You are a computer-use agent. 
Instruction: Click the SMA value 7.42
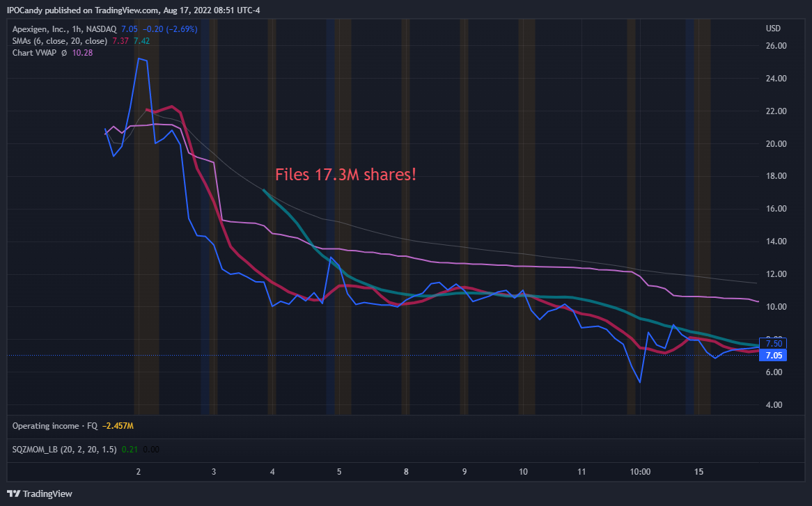[141, 41]
